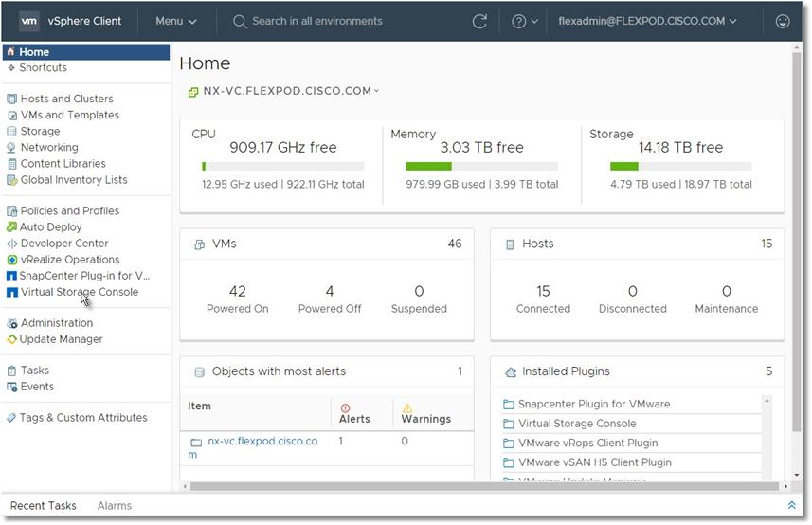
Task: Click the search magnifier icon
Action: 240,21
